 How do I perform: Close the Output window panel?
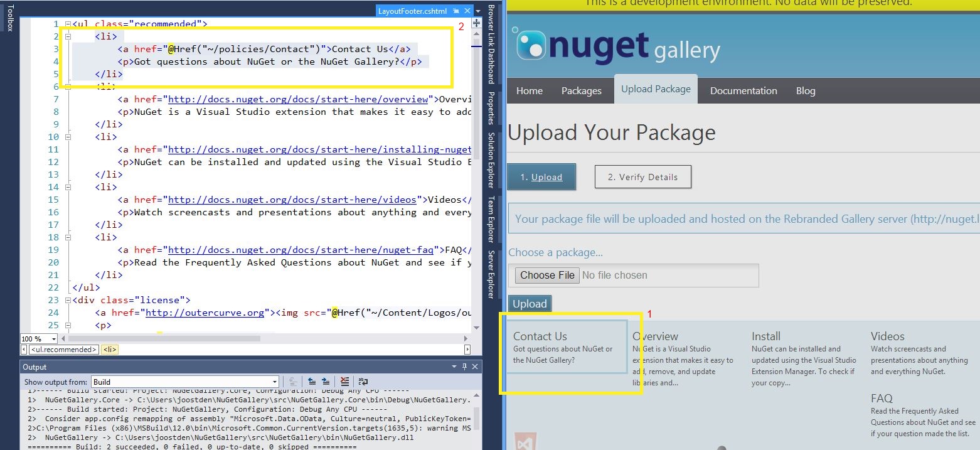[475, 367]
